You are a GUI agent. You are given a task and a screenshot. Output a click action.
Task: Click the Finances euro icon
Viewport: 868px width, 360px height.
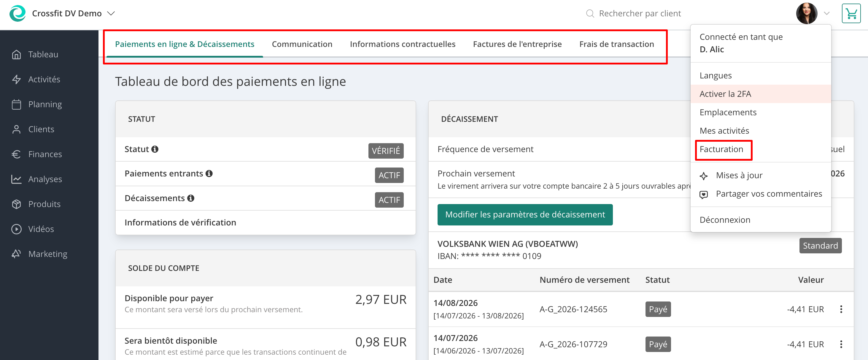[16, 154]
